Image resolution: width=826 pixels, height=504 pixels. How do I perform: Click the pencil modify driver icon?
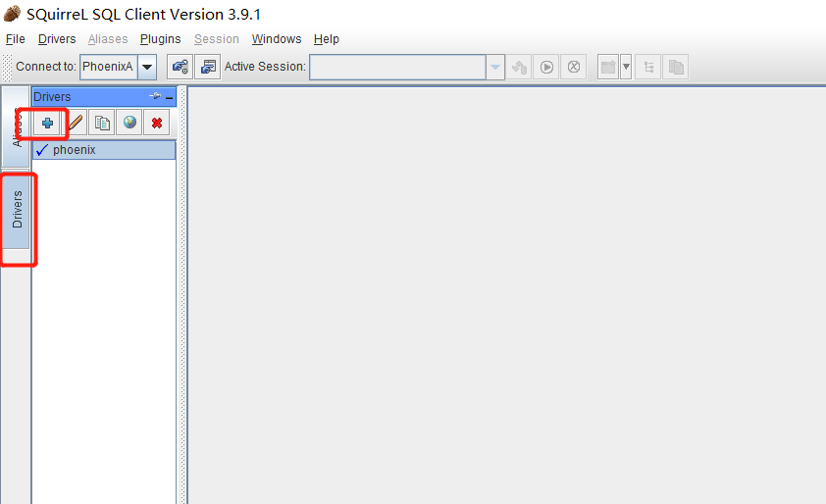coord(76,123)
